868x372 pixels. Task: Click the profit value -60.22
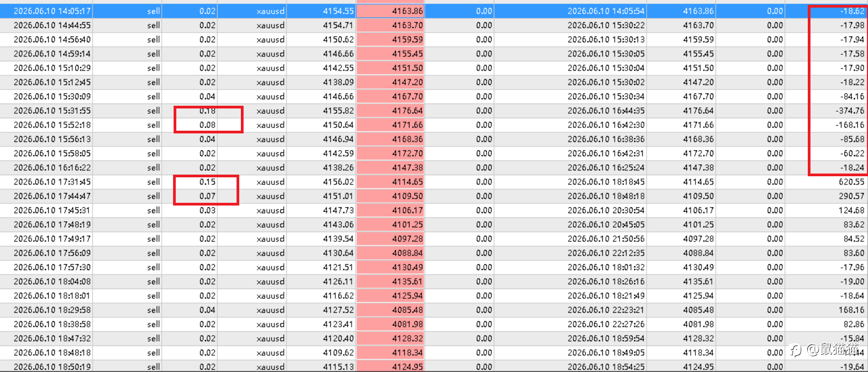point(852,153)
